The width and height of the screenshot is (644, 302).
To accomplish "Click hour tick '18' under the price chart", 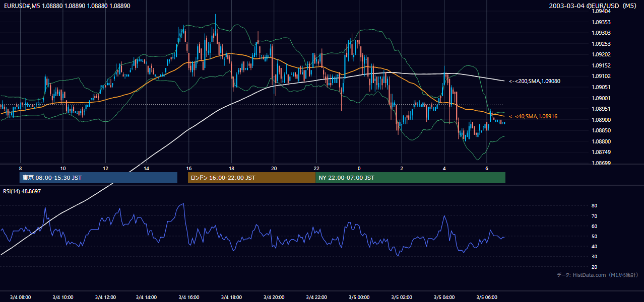I will (x=231, y=168).
